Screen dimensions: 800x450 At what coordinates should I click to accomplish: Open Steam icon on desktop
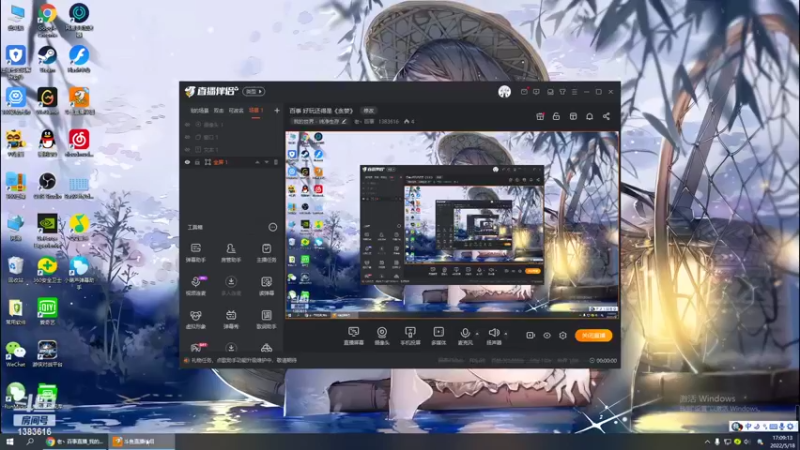(x=47, y=59)
